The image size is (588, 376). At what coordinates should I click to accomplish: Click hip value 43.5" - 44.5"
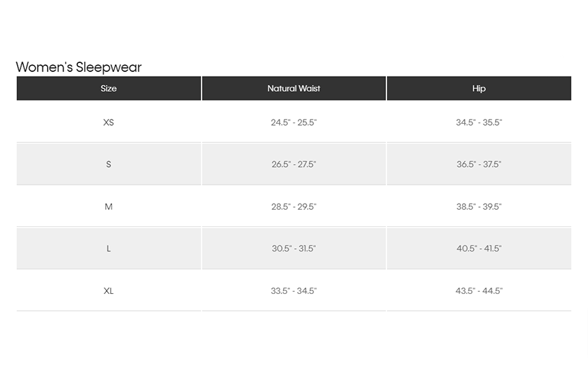point(479,291)
